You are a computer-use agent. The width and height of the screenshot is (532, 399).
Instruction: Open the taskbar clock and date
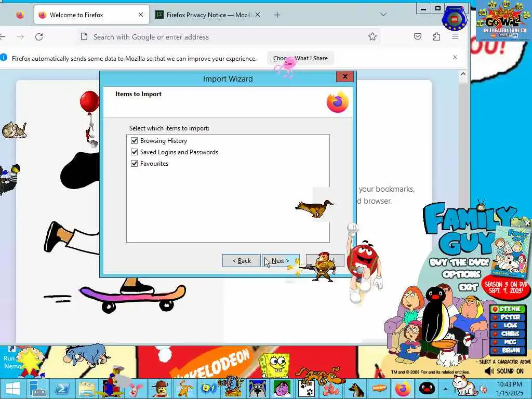pos(509,389)
